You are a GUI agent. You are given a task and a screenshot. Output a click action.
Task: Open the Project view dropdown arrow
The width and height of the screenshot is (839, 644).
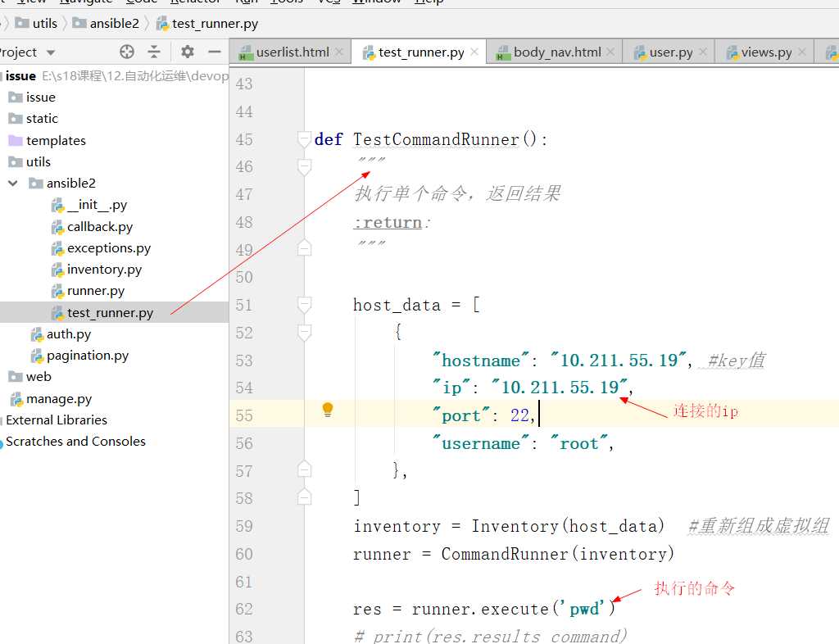click(51, 52)
